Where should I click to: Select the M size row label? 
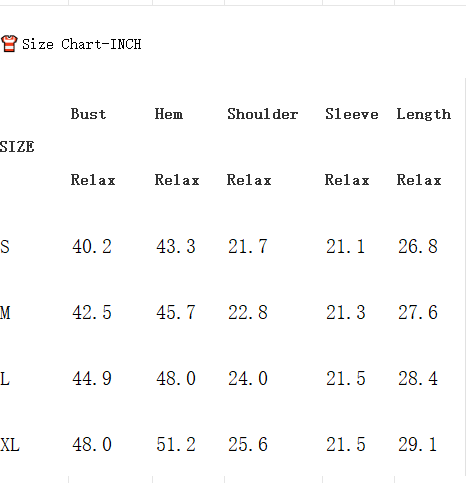pos(5,313)
